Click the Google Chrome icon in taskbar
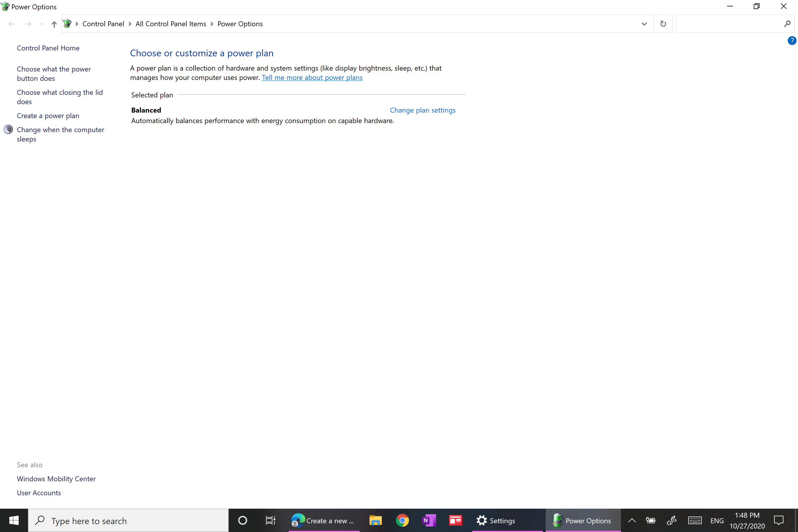798x532 pixels. (402, 520)
